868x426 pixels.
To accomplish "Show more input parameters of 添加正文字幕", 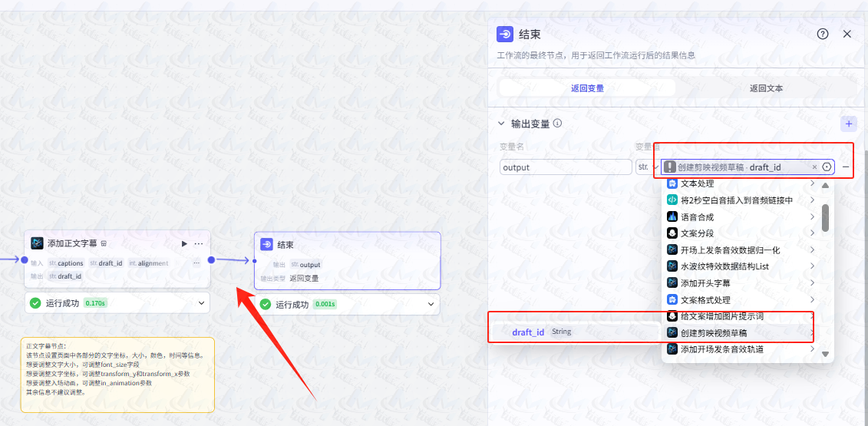I will point(196,263).
